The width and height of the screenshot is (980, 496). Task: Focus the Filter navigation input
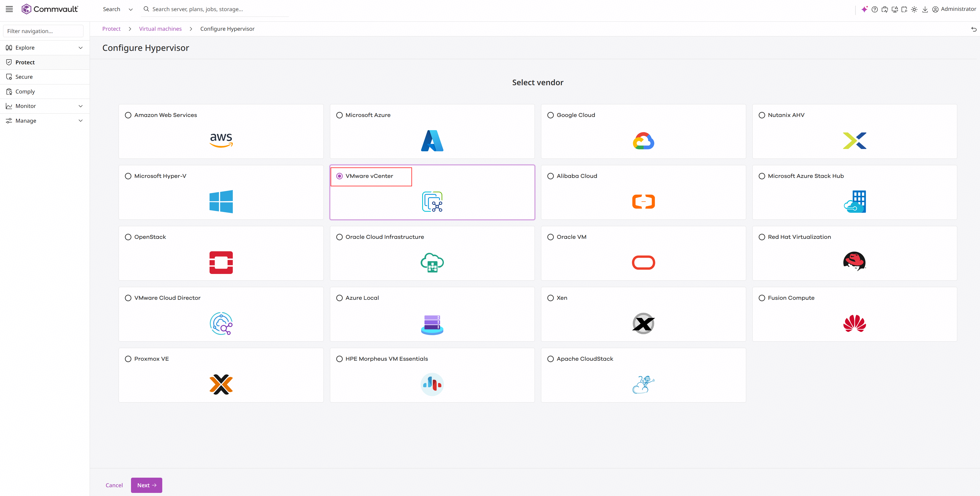coord(43,31)
